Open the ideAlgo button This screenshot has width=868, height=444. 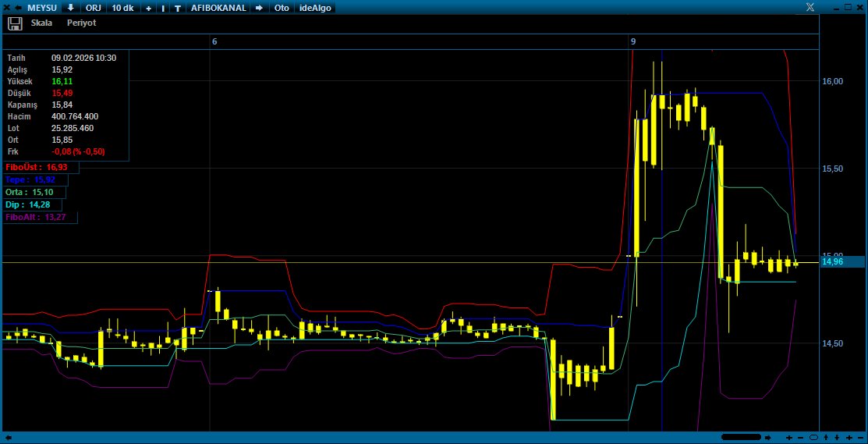point(315,8)
